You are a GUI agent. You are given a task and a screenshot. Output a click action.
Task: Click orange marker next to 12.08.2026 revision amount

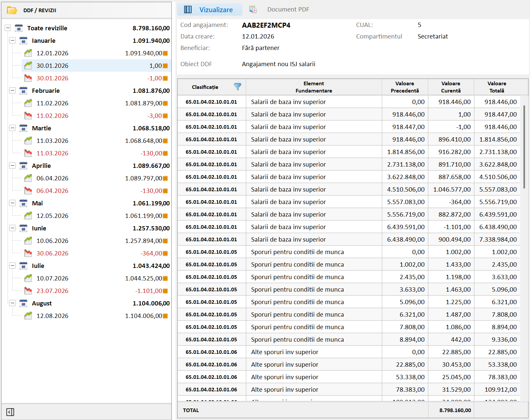click(x=165, y=316)
